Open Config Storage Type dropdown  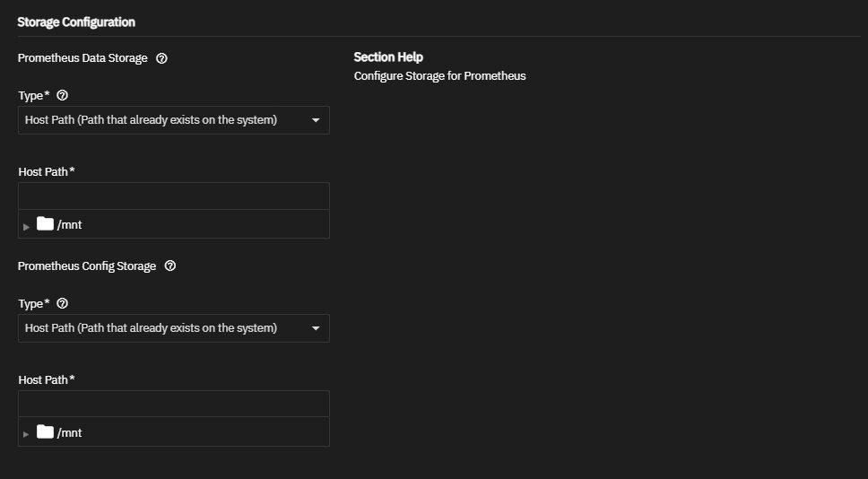161,328
